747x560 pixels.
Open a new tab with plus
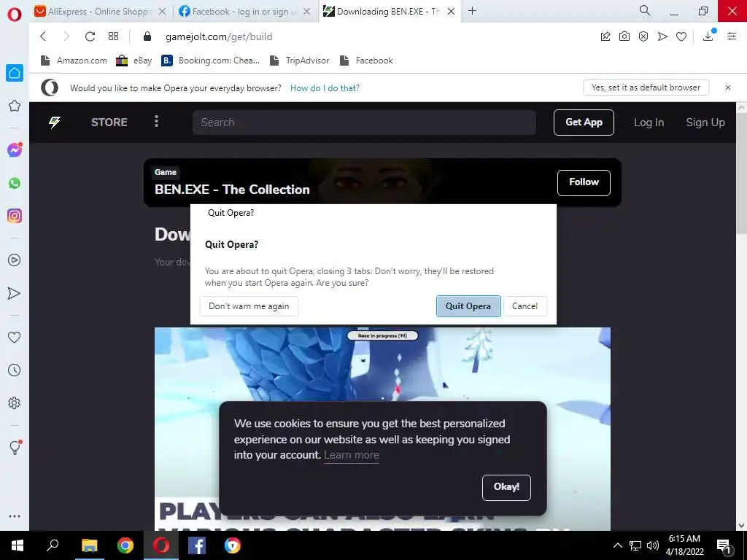(472, 11)
